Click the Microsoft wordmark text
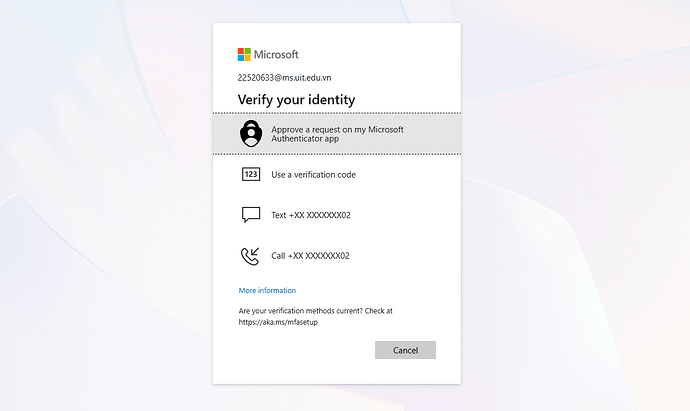The height and width of the screenshot is (411, 690). 276,55
